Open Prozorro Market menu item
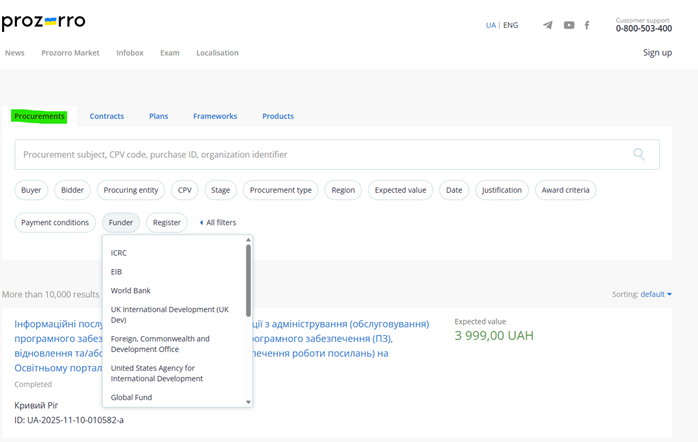 (70, 53)
